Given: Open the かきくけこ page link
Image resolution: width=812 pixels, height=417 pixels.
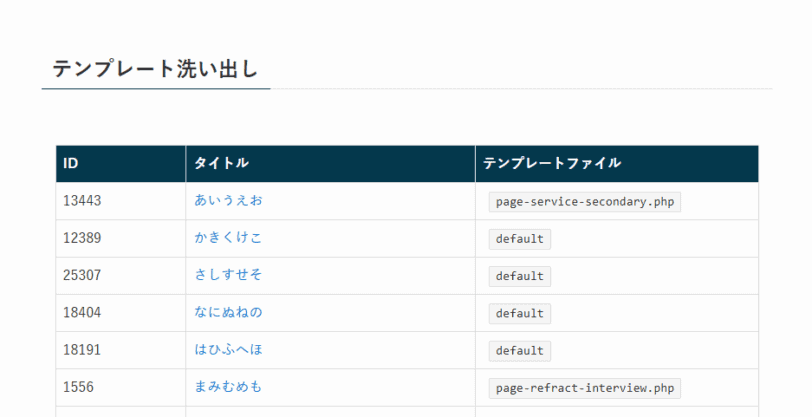Looking at the screenshot, I should [228, 238].
